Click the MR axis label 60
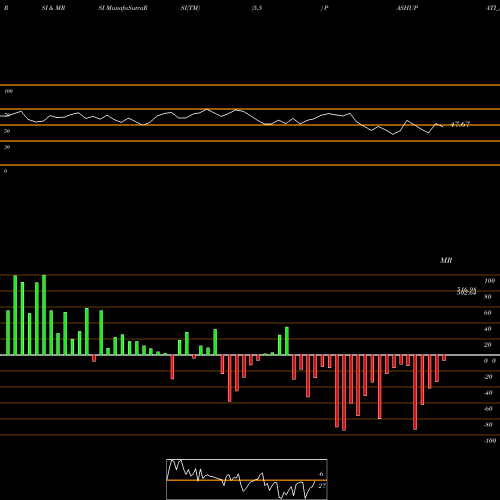Viewport: 500px width, 500px height. 488,313
